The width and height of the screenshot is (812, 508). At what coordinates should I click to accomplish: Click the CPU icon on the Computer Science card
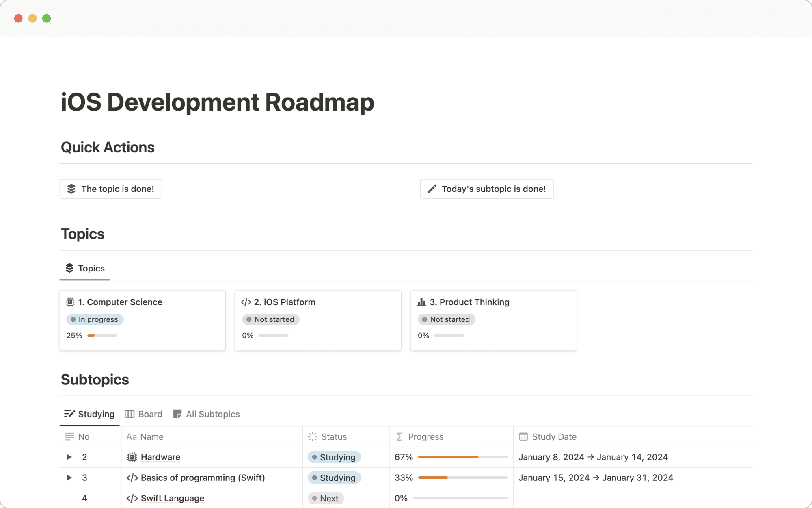(x=70, y=302)
